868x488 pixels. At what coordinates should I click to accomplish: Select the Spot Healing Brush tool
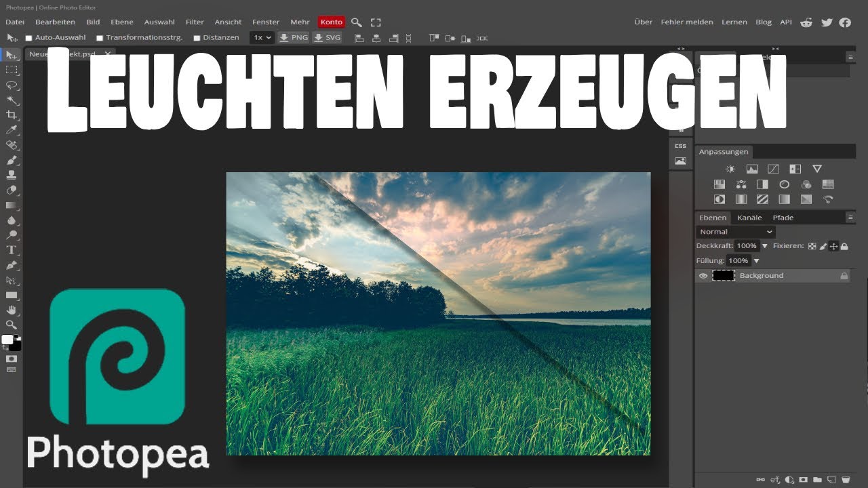tap(12, 145)
